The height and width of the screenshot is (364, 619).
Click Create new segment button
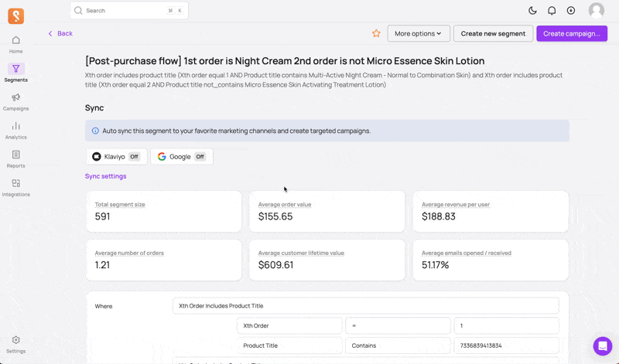493,33
